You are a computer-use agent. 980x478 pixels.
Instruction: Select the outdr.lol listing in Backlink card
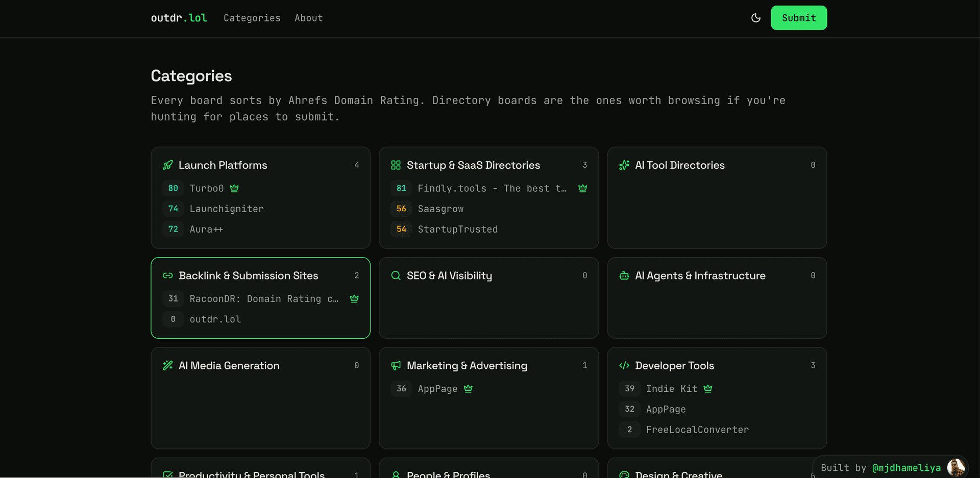coord(215,319)
